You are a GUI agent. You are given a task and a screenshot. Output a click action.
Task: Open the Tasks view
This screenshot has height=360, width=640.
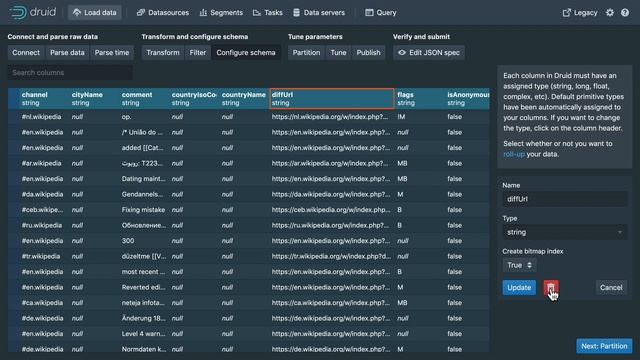[x=268, y=13]
